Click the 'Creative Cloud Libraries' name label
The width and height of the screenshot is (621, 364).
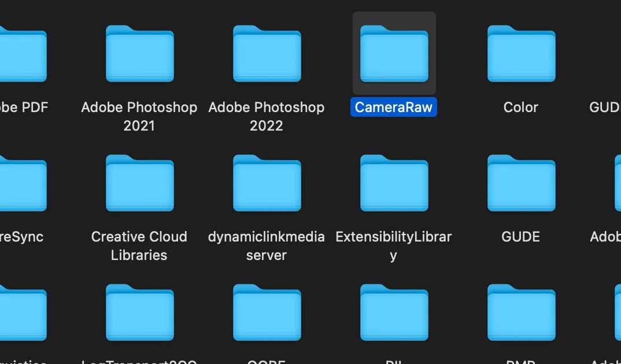tap(139, 246)
